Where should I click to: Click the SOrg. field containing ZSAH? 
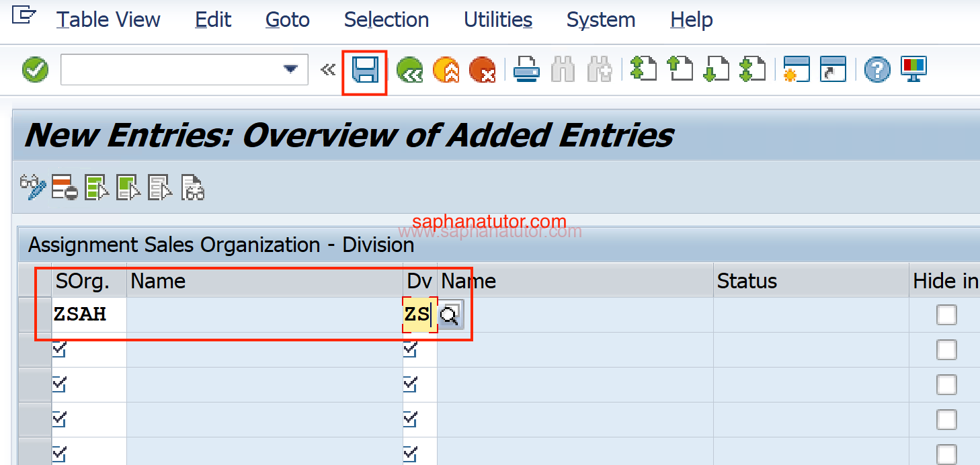tap(89, 315)
